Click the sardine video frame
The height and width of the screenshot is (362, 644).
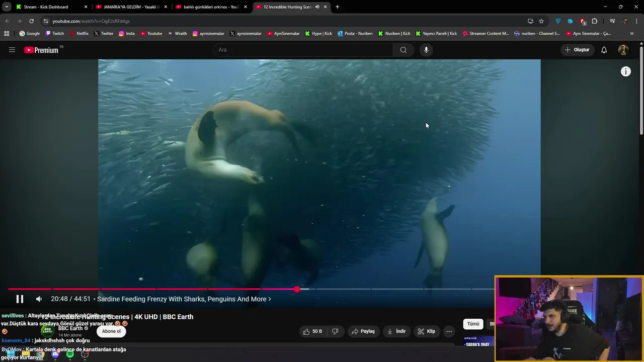[x=319, y=173]
